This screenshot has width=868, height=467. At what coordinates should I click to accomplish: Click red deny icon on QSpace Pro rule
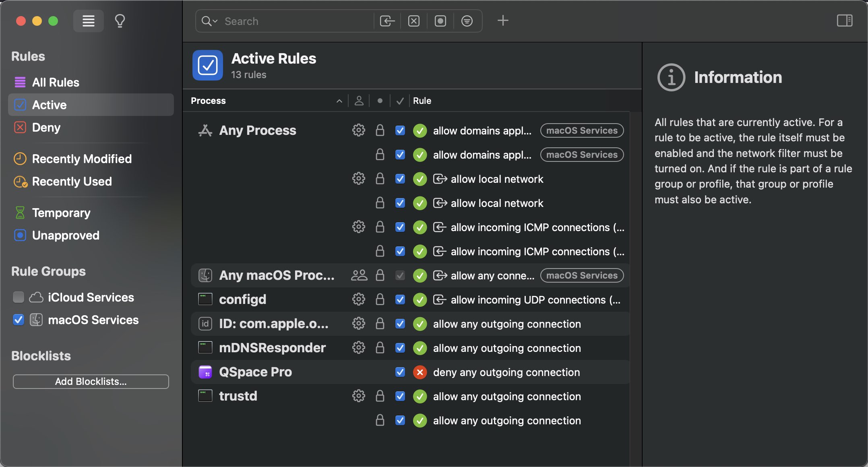point(420,372)
